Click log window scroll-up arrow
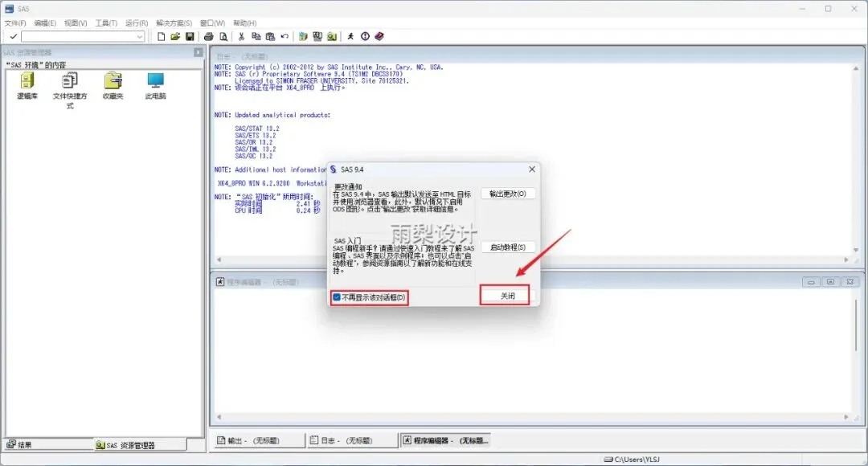Screen dimensions: 868x466 857,68
